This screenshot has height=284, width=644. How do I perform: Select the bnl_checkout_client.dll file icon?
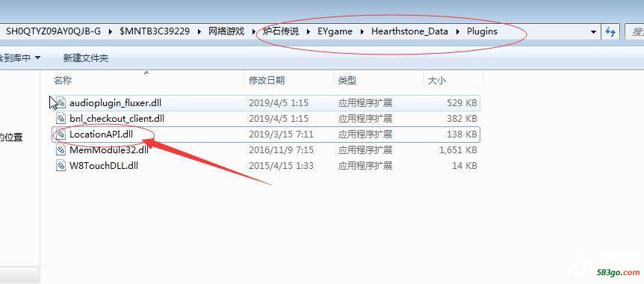tap(61, 118)
